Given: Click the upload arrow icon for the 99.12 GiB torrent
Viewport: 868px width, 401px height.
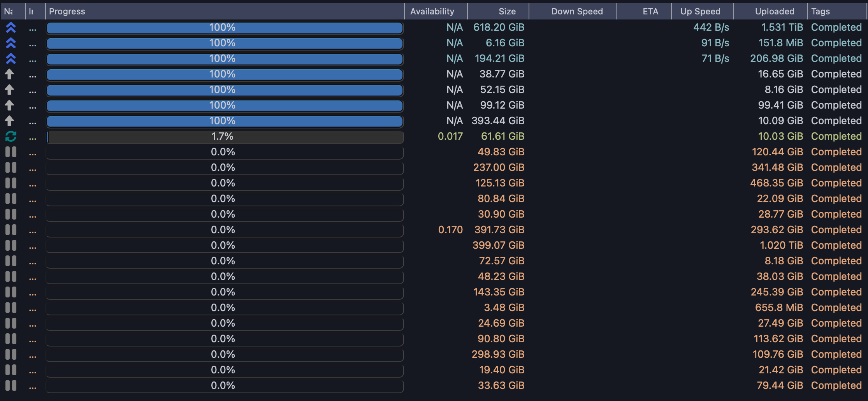Looking at the screenshot, I should point(11,105).
